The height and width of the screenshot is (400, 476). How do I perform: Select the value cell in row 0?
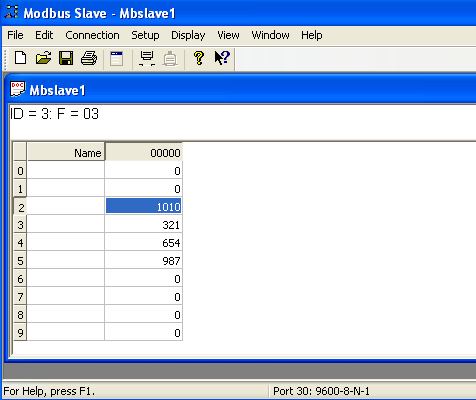144,170
